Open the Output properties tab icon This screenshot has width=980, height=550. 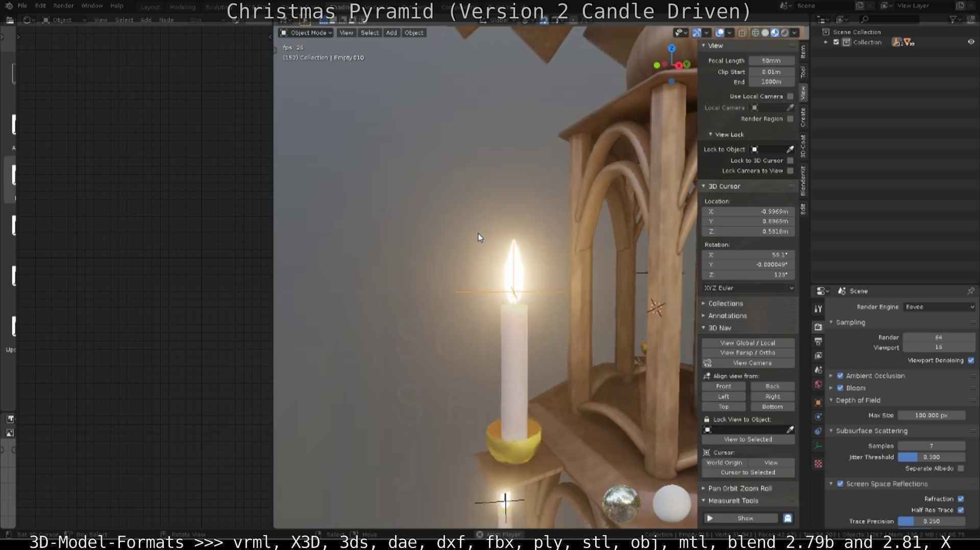(818, 341)
